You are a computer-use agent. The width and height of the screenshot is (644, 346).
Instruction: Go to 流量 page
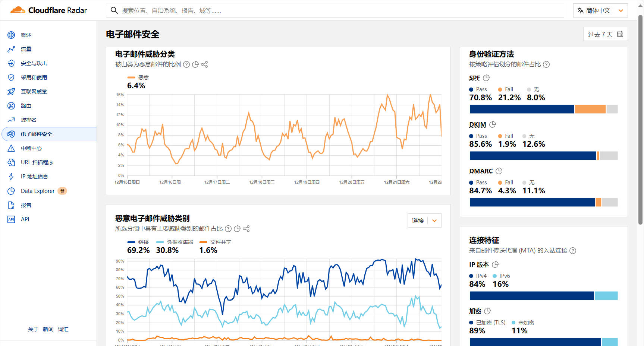click(x=26, y=49)
